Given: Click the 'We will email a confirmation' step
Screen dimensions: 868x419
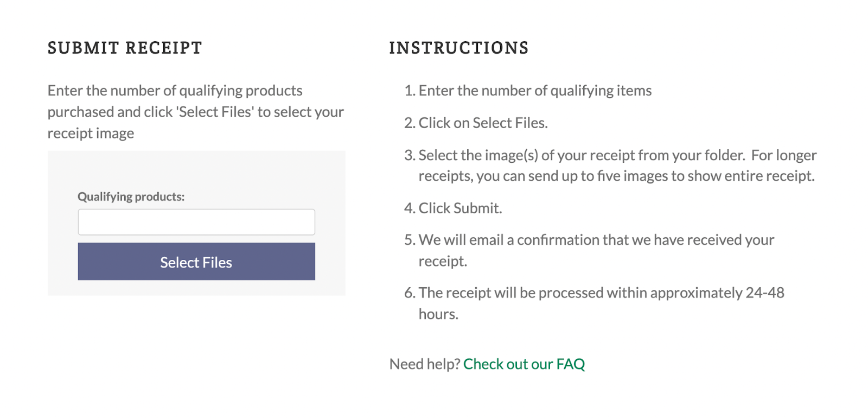Looking at the screenshot, I should click(596, 240).
